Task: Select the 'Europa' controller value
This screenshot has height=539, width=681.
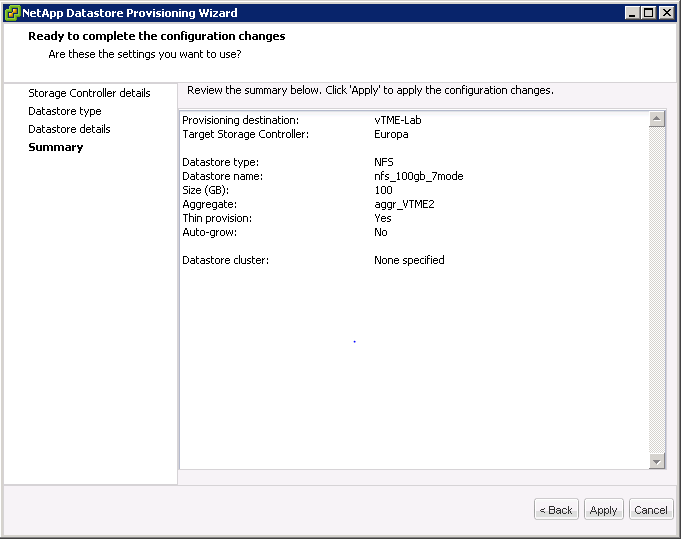Action: click(391, 134)
